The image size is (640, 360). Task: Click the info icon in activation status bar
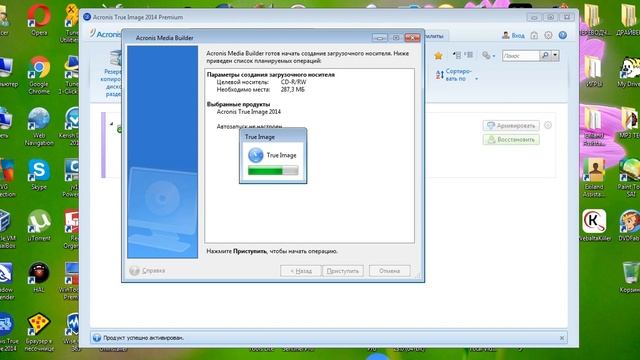[x=97, y=338]
